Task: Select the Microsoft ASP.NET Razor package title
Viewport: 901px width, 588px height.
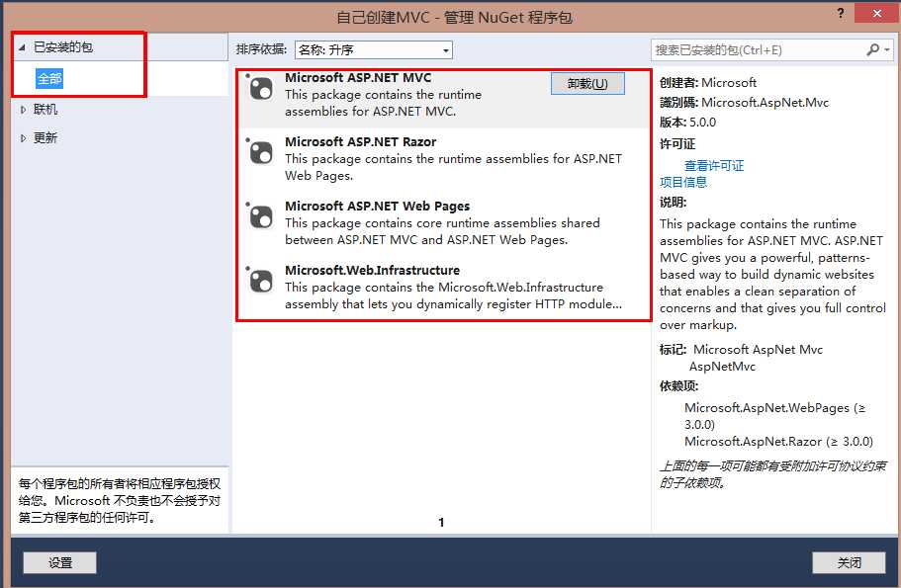Action: pos(360,142)
